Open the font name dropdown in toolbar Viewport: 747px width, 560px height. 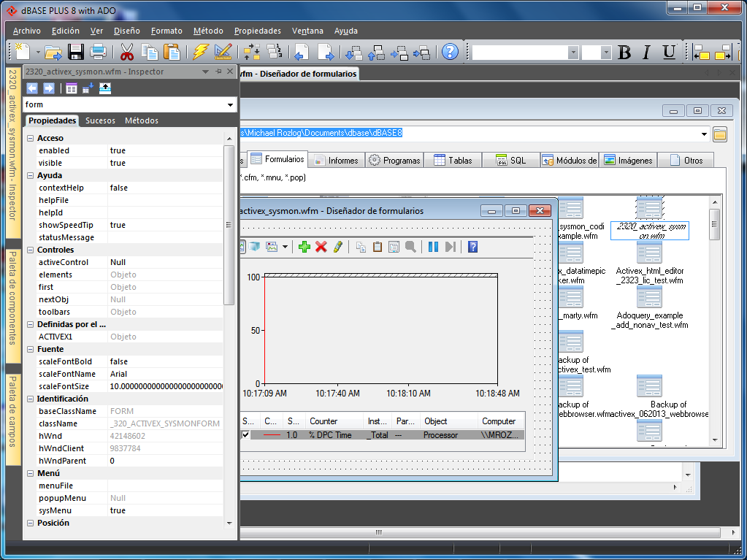coord(574,52)
